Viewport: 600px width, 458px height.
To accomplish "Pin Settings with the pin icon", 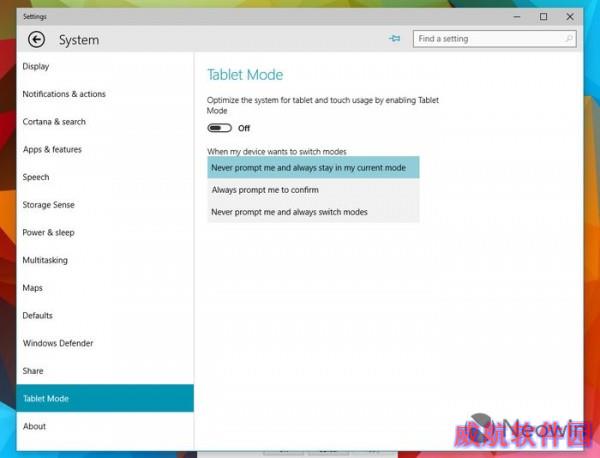I will (395, 39).
